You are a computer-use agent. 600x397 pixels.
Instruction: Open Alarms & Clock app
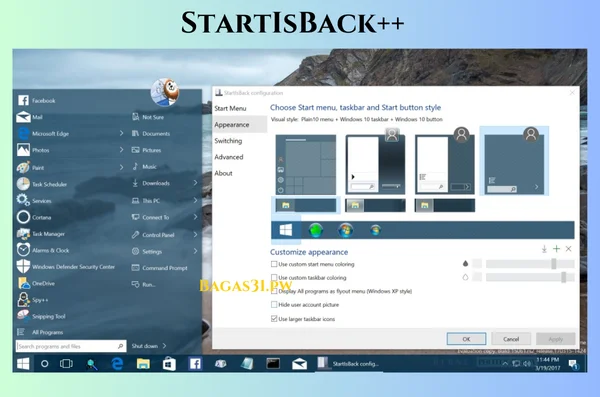pyautogui.click(x=43, y=250)
